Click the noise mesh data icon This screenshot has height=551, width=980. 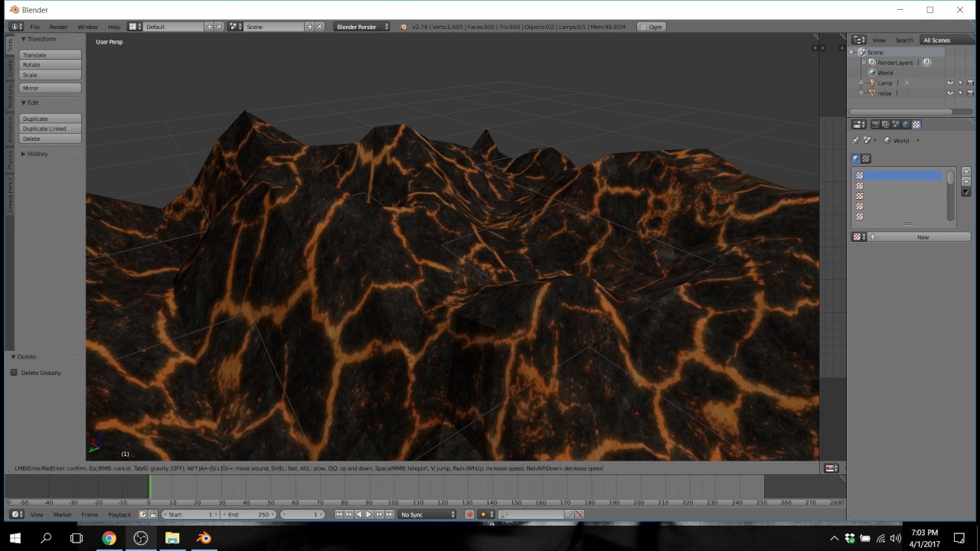tap(906, 93)
